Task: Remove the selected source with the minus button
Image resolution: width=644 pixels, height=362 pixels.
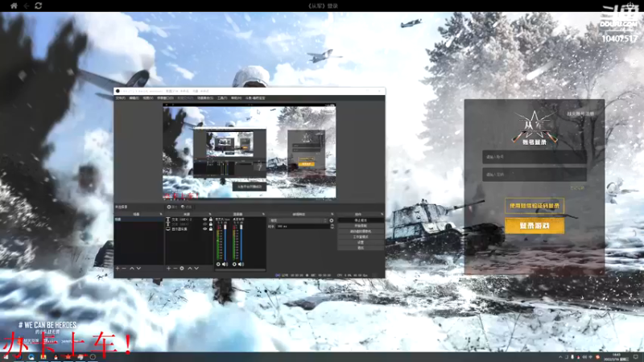Action: tap(175, 269)
